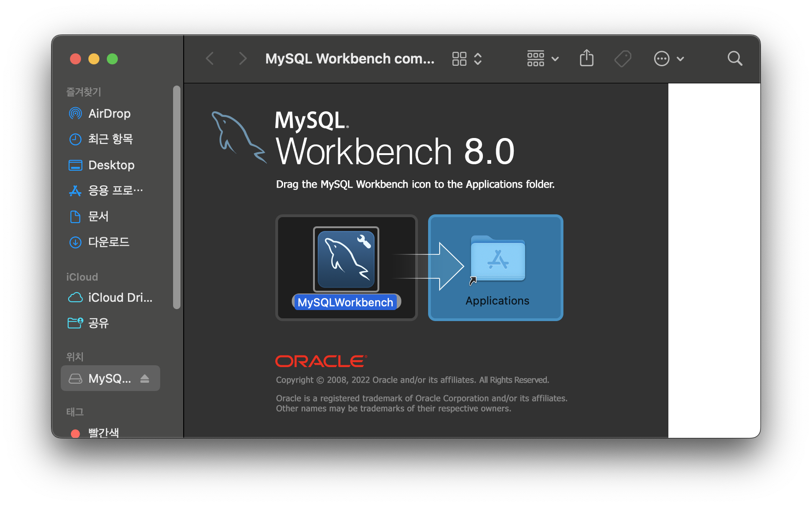The image size is (812, 506).
Task: Click the 즐겨찾기 sidebar section header
Action: coord(83,92)
